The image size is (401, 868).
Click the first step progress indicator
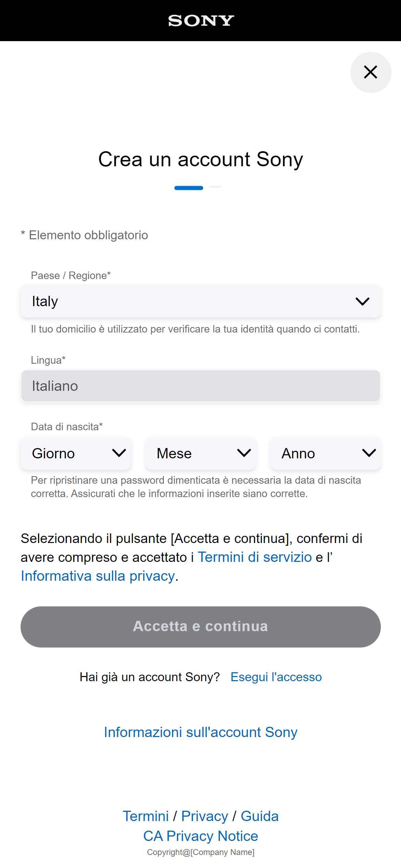[x=189, y=188]
